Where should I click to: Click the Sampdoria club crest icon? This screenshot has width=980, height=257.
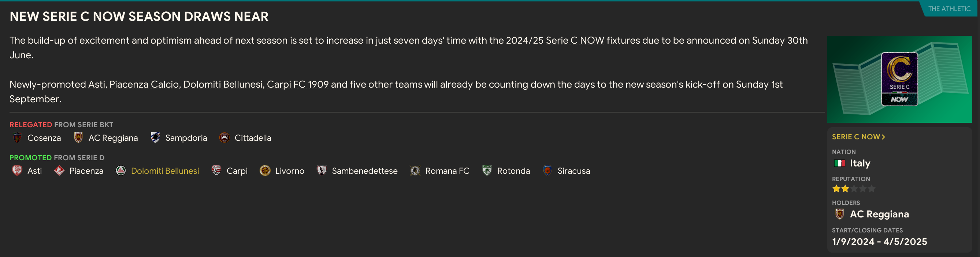[x=155, y=138]
